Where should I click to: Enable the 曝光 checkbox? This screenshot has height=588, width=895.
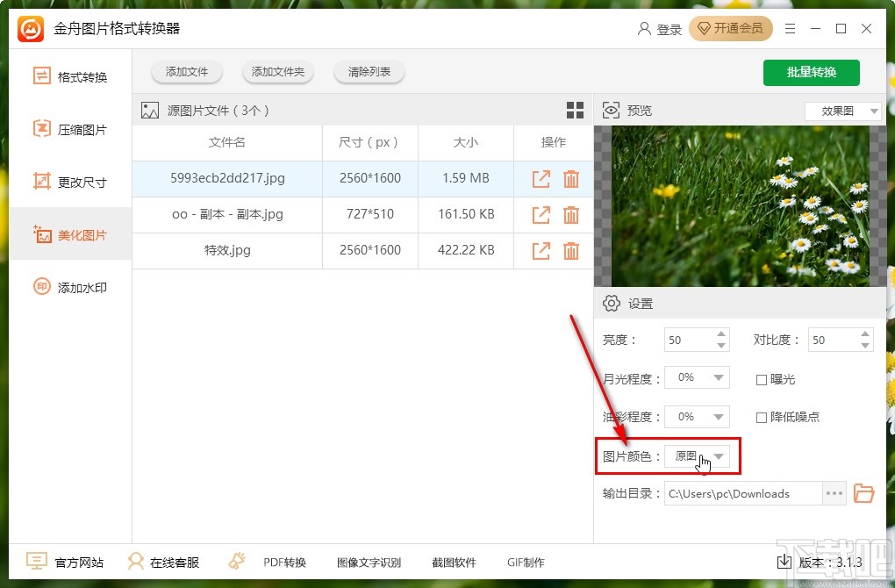coord(761,380)
